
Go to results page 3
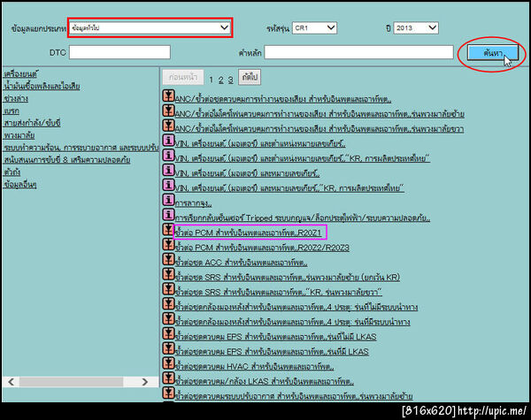[230, 80]
